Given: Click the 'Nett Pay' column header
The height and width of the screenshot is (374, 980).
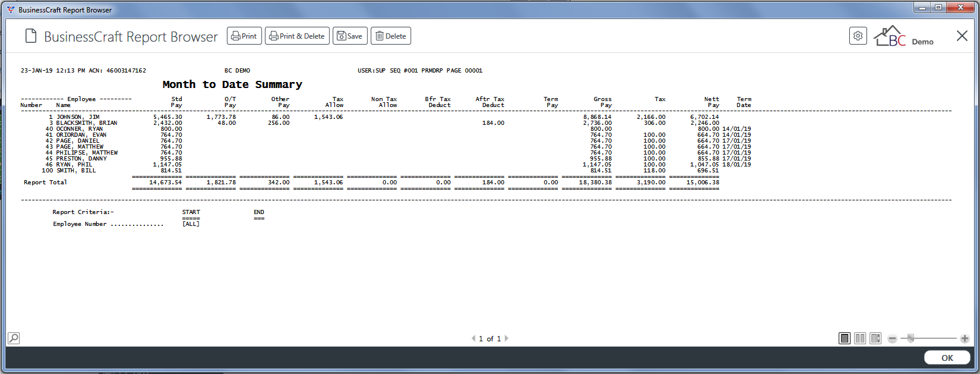Looking at the screenshot, I should [x=712, y=102].
